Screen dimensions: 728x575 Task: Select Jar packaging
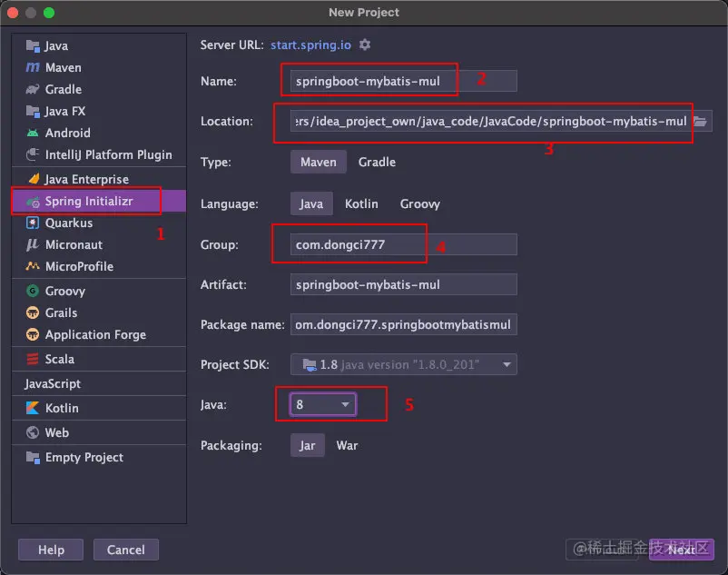(x=307, y=445)
